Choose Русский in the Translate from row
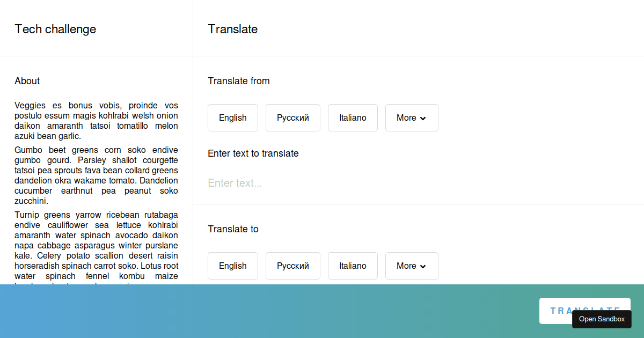Screen dimensions: 644x338 click(293, 117)
